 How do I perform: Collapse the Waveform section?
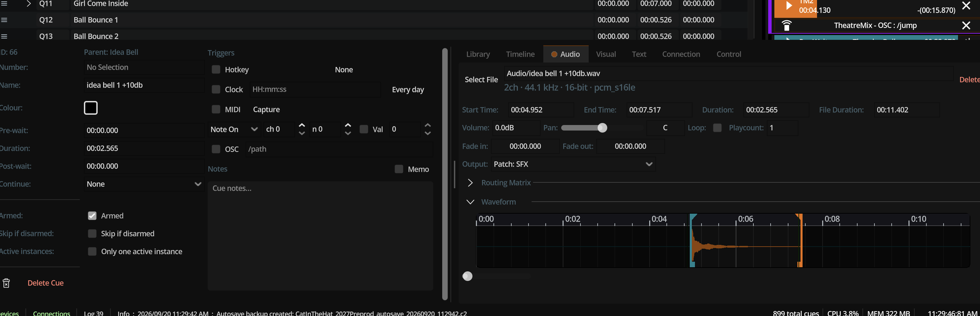tap(470, 202)
